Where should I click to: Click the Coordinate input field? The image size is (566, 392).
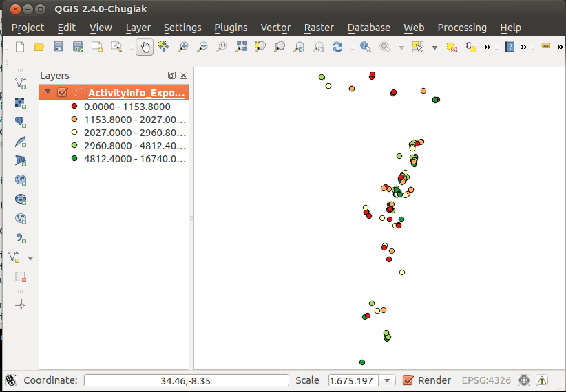(x=186, y=380)
